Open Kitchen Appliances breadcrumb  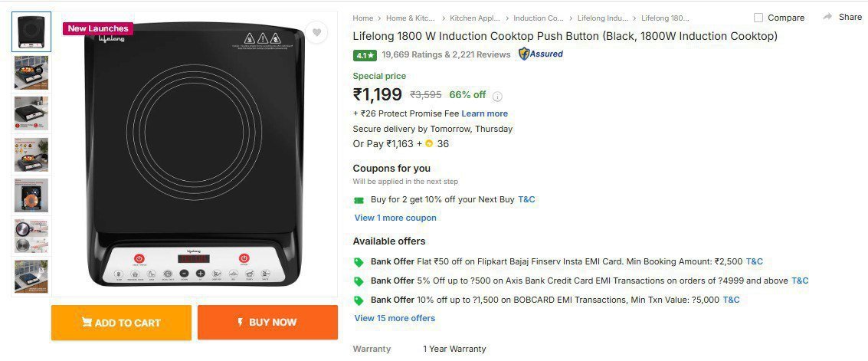click(x=474, y=18)
